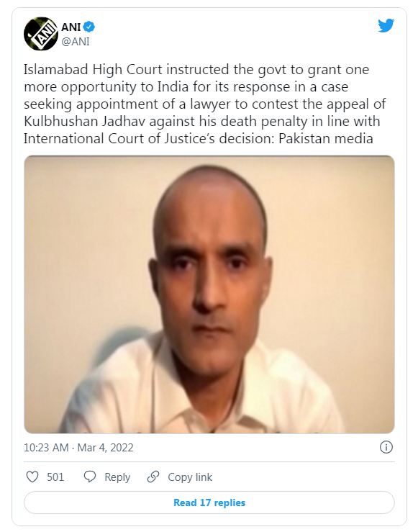Viewport: 418px width, 532px height.
Task: Click the ANI profile avatar
Action: tap(41, 34)
